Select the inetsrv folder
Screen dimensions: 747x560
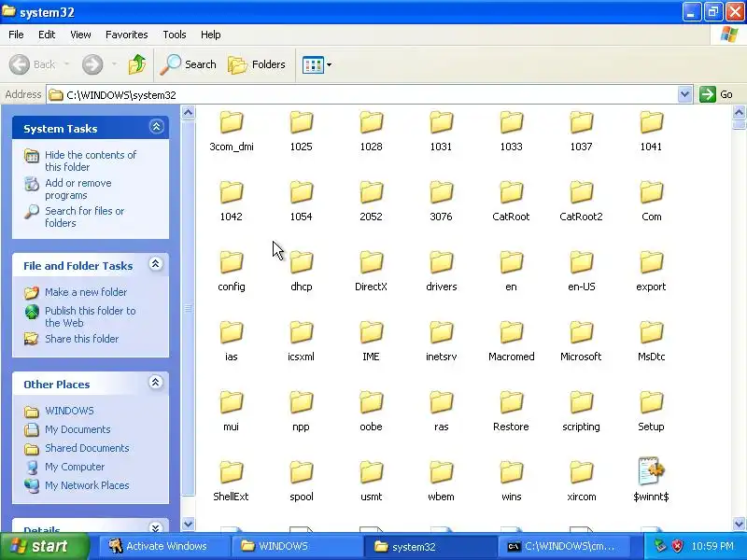click(441, 342)
